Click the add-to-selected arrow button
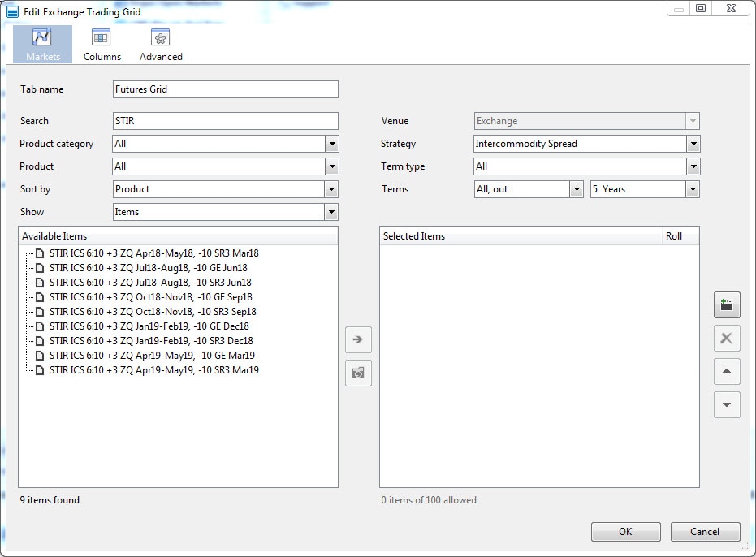 [x=358, y=339]
